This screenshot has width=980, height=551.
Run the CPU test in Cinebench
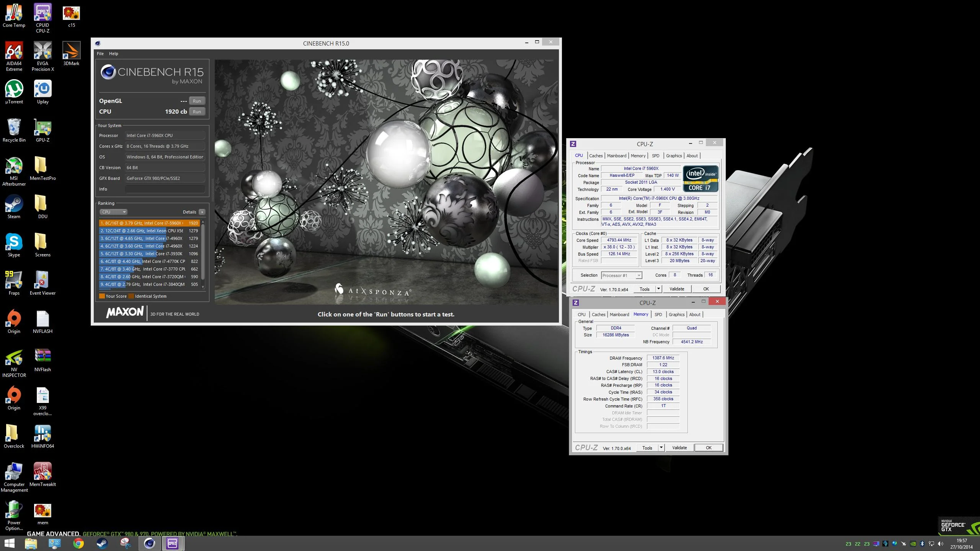tap(197, 112)
